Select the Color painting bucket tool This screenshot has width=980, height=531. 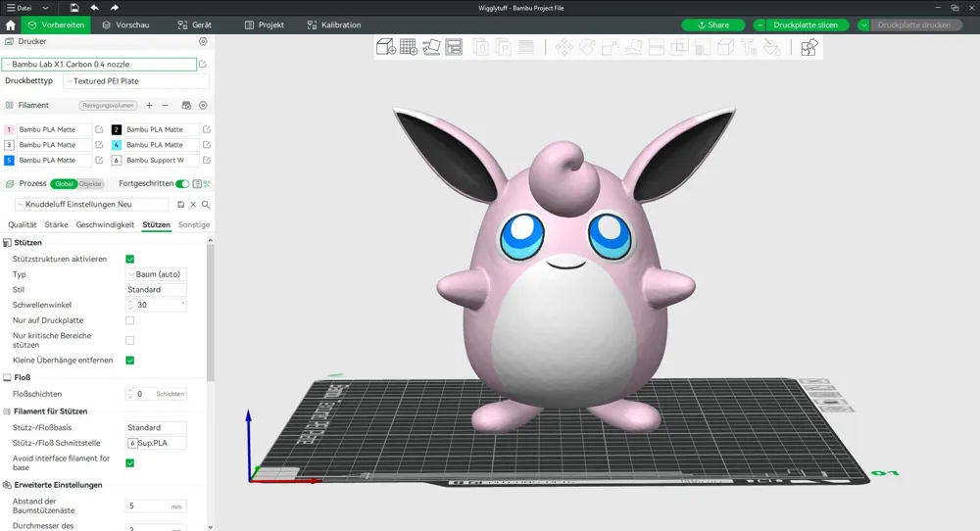click(x=772, y=47)
